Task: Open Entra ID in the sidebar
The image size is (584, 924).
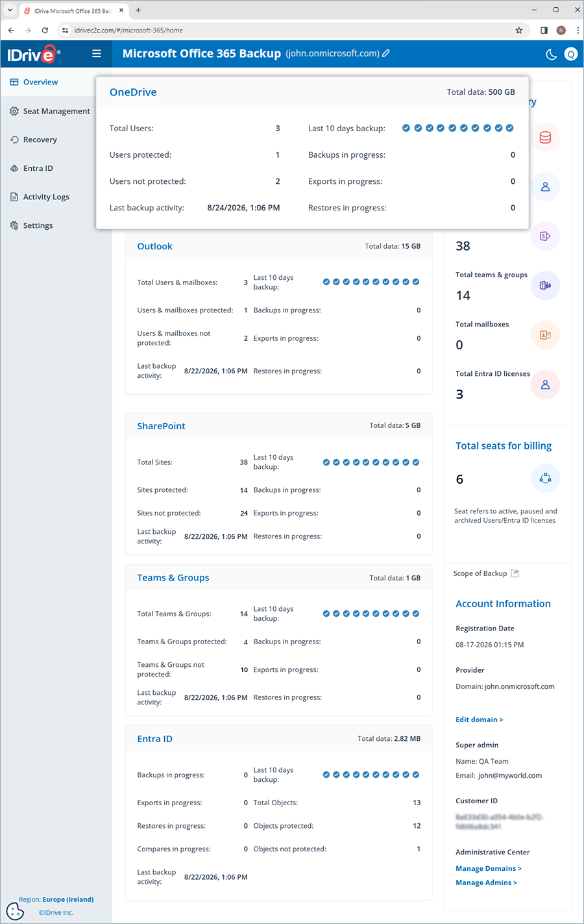Action: (38, 168)
